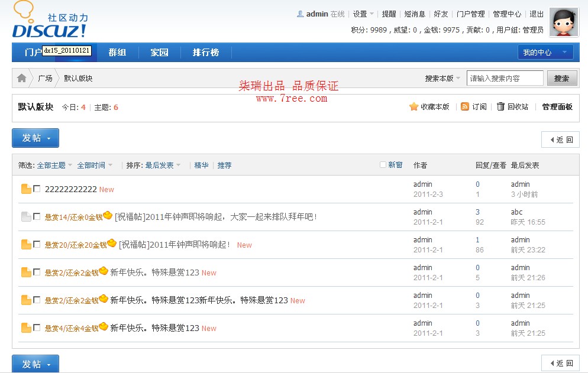Click the trash icon beside 回收站
Image resolution: width=588 pixels, height=373 pixels.
500,107
